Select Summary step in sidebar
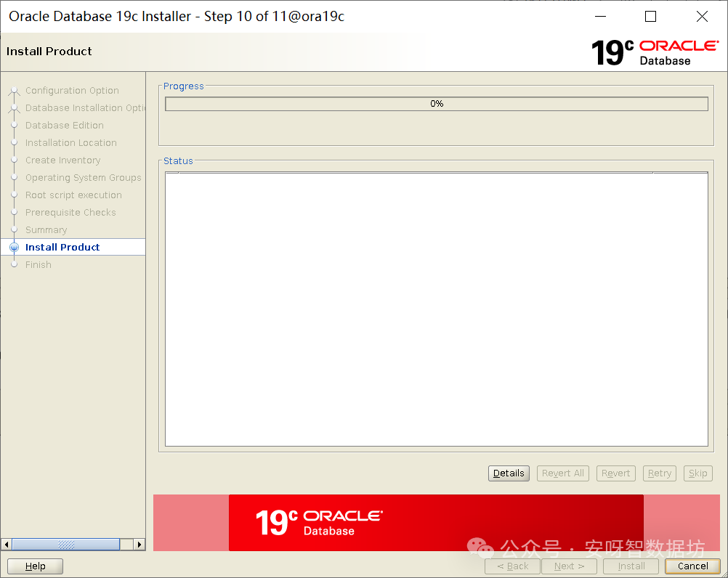 [x=46, y=229]
